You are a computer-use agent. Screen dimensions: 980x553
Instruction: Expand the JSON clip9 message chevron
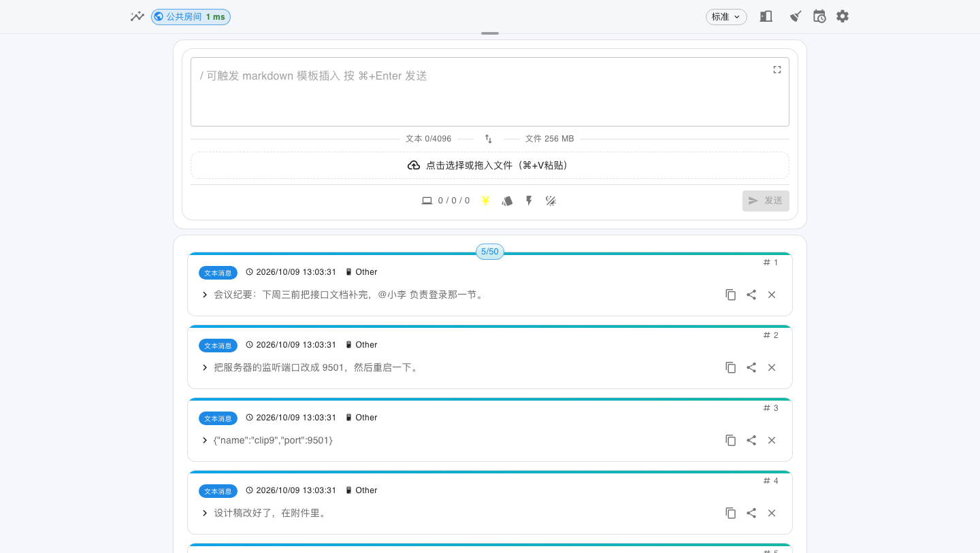point(205,440)
